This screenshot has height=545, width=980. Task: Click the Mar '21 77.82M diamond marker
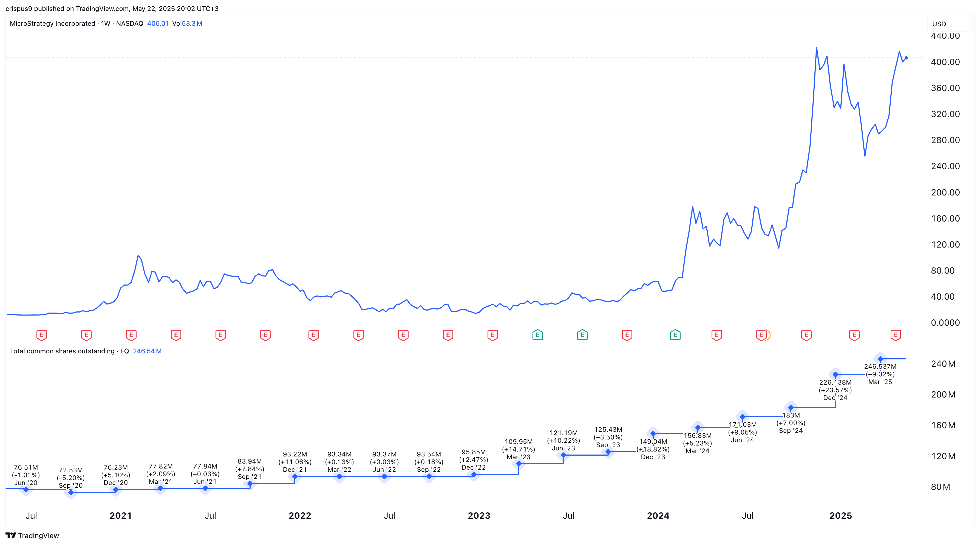(160, 488)
